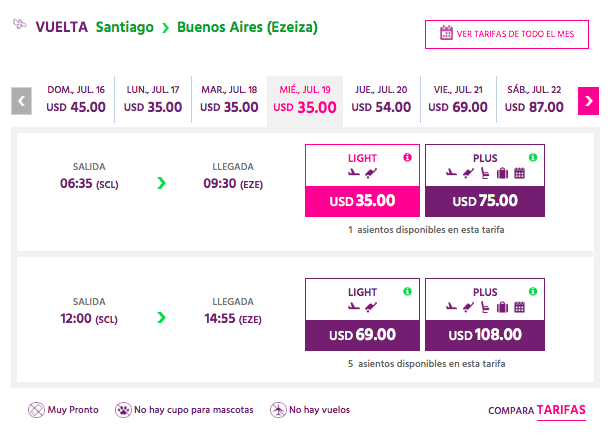Click info icon on 12:00 LIGHT fare
The image size is (614, 438).
click(407, 291)
